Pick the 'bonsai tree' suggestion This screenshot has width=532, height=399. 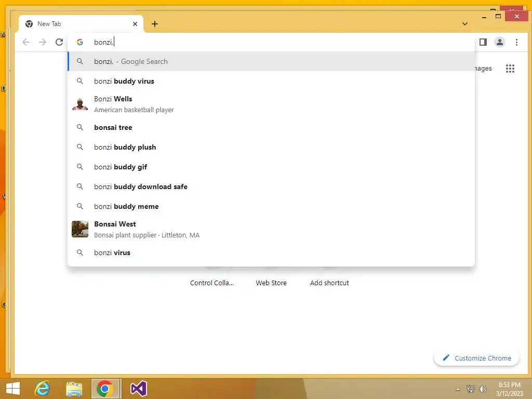271,128
